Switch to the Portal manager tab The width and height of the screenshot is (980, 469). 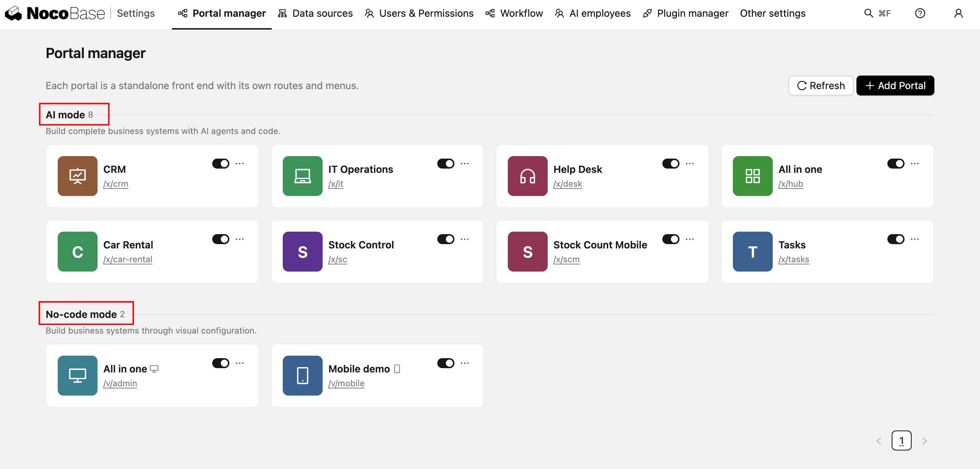click(222, 14)
